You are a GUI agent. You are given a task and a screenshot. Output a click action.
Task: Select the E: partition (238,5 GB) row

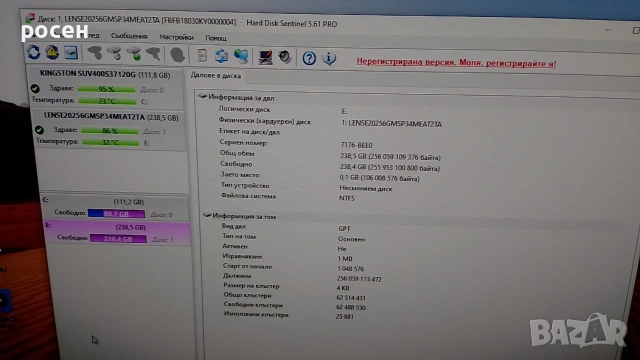(x=118, y=233)
